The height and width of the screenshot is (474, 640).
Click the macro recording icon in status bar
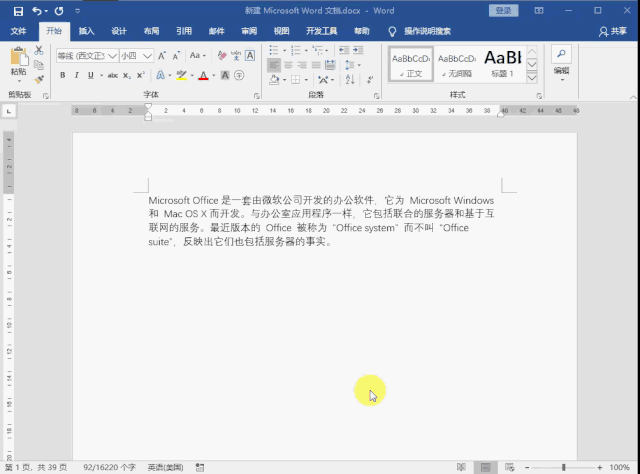[200, 467]
